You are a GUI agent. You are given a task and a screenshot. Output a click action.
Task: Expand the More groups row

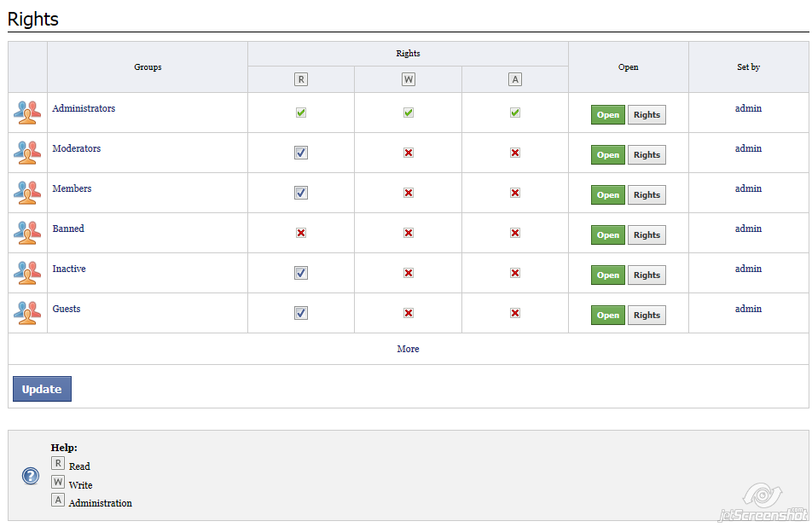click(x=408, y=349)
